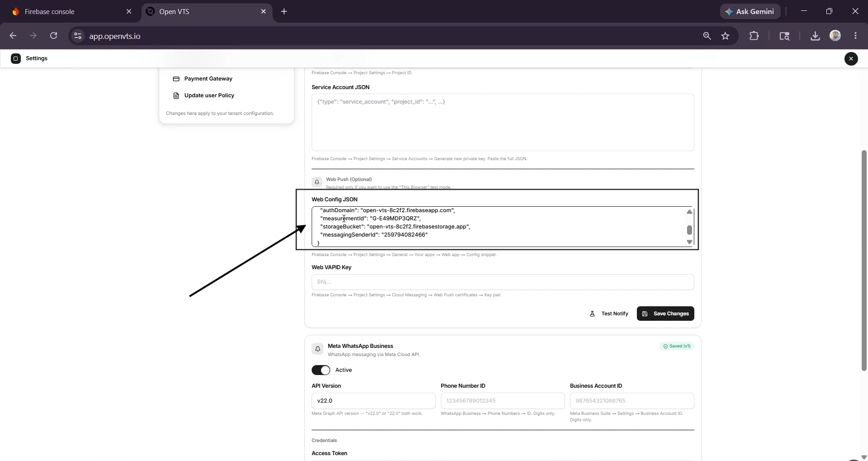Close the Firebase console tab
Image resolution: width=868 pixels, height=461 pixels.
pyautogui.click(x=129, y=12)
